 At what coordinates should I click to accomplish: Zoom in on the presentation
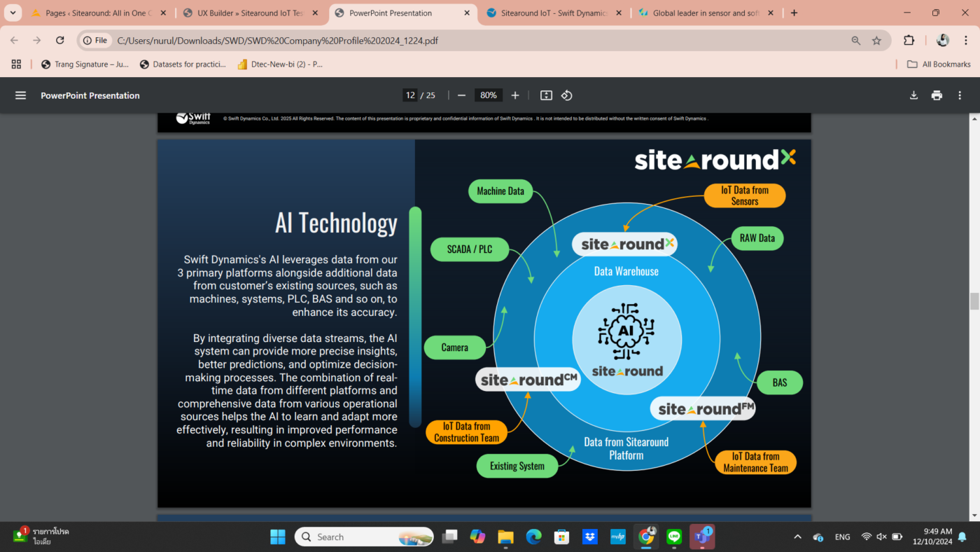coord(514,95)
